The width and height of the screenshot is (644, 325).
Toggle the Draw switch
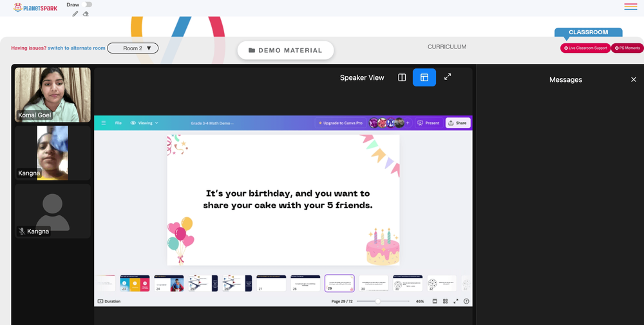pyautogui.click(x=87, y=5)
